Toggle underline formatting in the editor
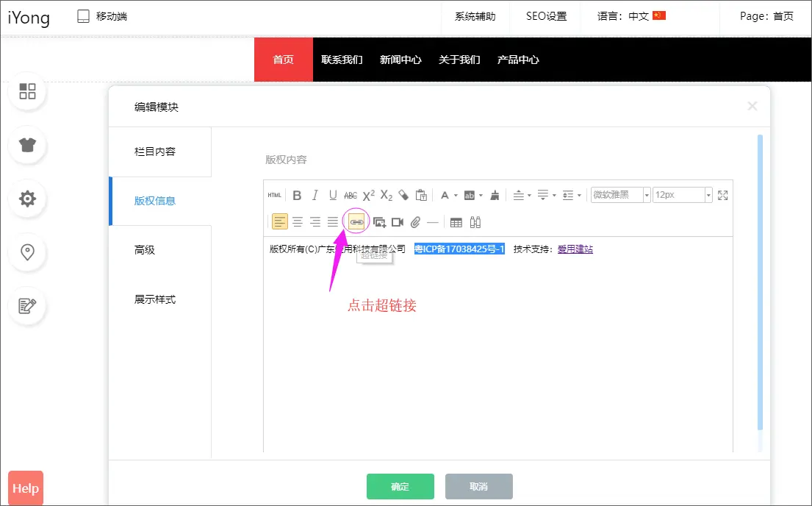 point(332,195)
